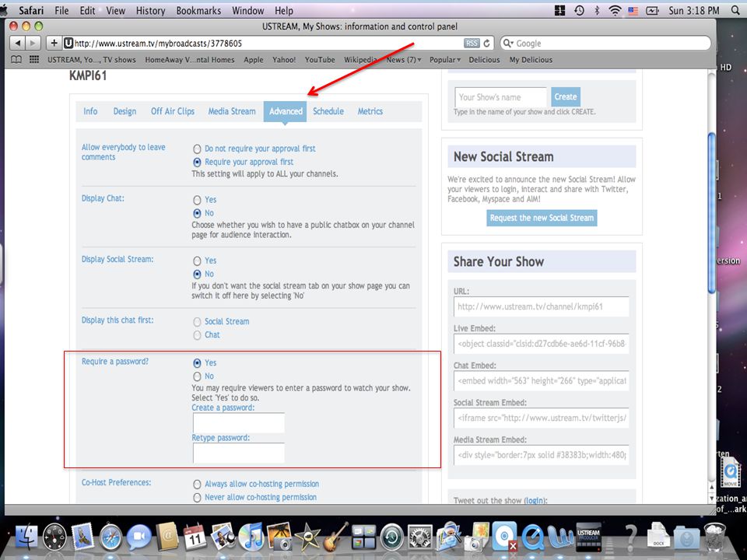
Task: Open the Wikipedia bookmark
Action: point(360,60)
